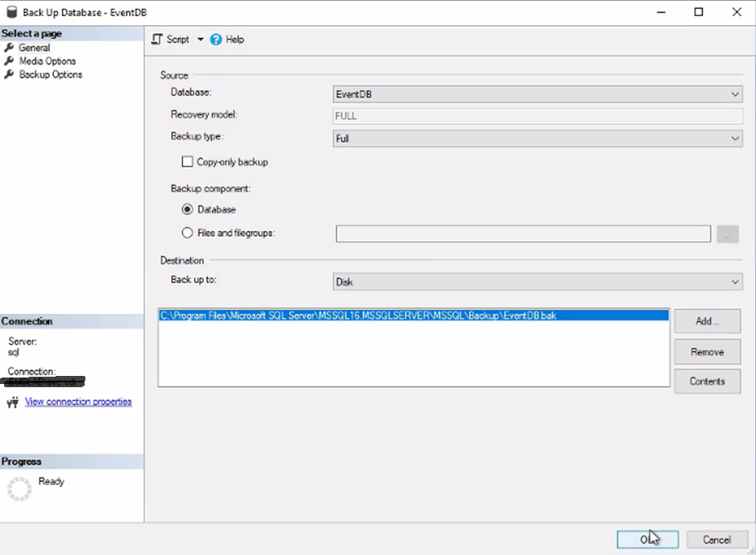The image size is (756, 555).
Task: Click the blue Help question mark icon
Action: [x=216, y=40]
